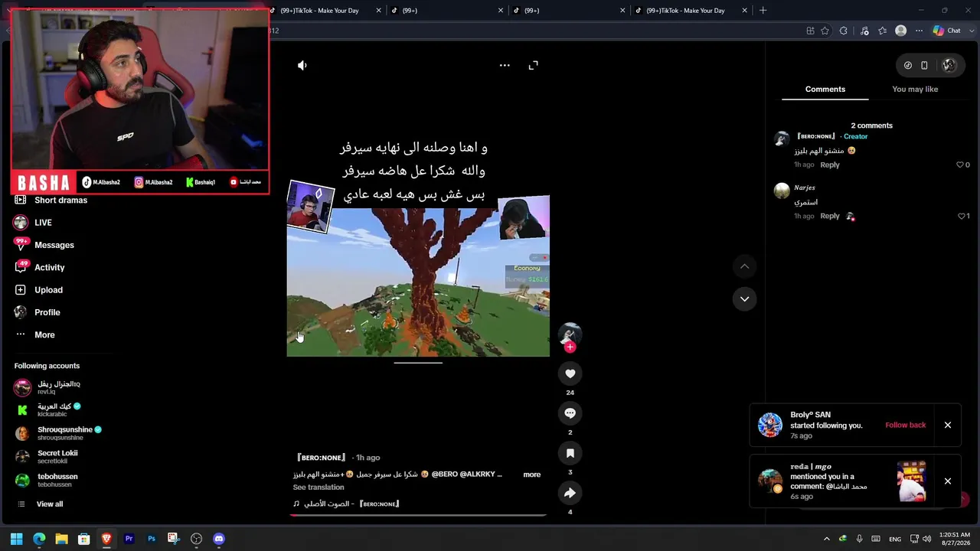The height and width of the screenshot is (551, 980).
Task: Open Profile from the sidebar
Action: 47,312
